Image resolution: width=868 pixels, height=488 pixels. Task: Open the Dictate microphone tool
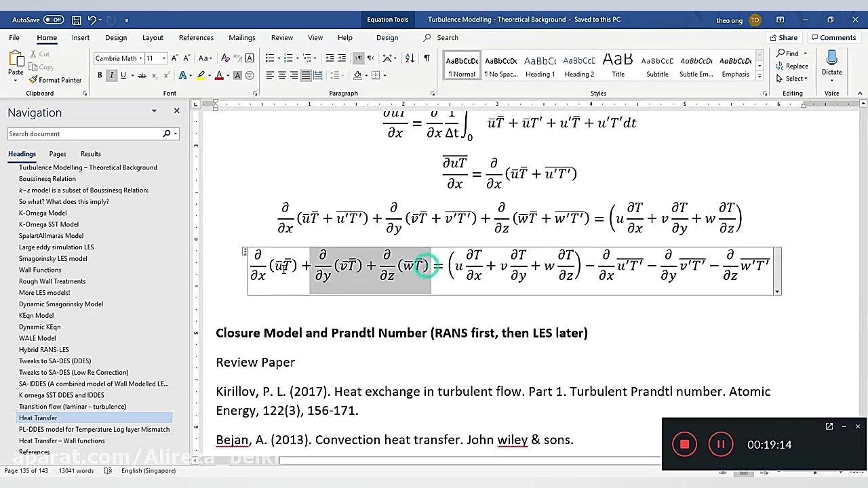831,64
